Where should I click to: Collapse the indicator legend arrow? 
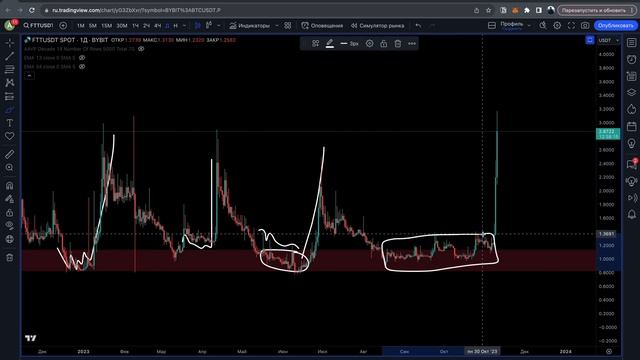pyautogui.click(x=29, y=76)
